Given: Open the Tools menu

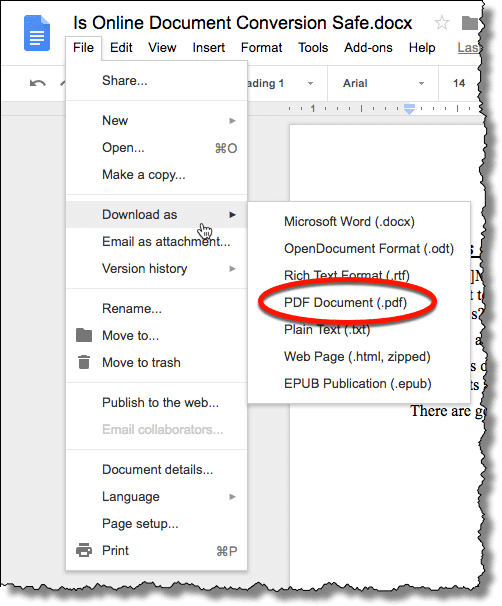Looking at the screenshot, I should coord(313,48).
